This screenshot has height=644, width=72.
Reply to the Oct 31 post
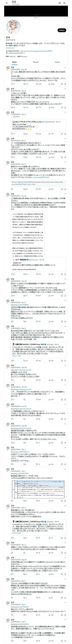coord(12,274)
